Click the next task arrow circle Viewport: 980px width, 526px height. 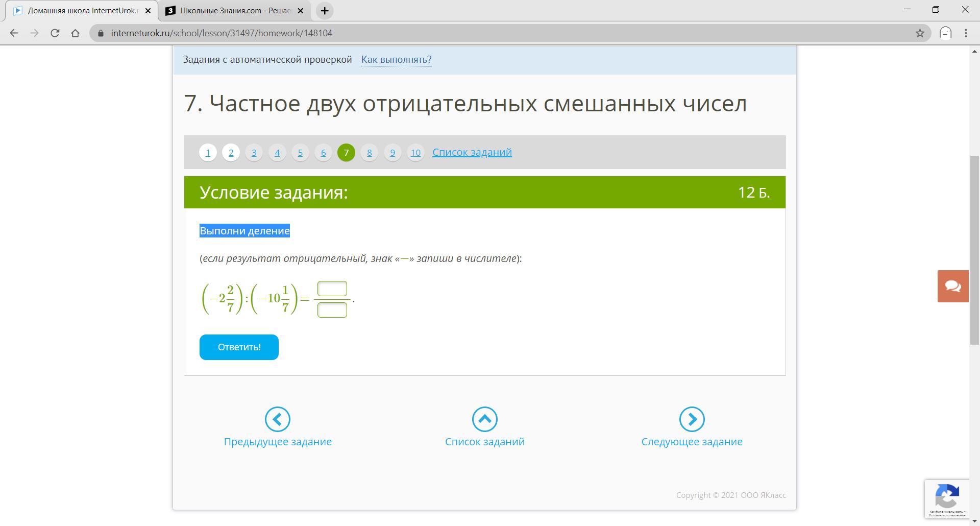(692, 419)
